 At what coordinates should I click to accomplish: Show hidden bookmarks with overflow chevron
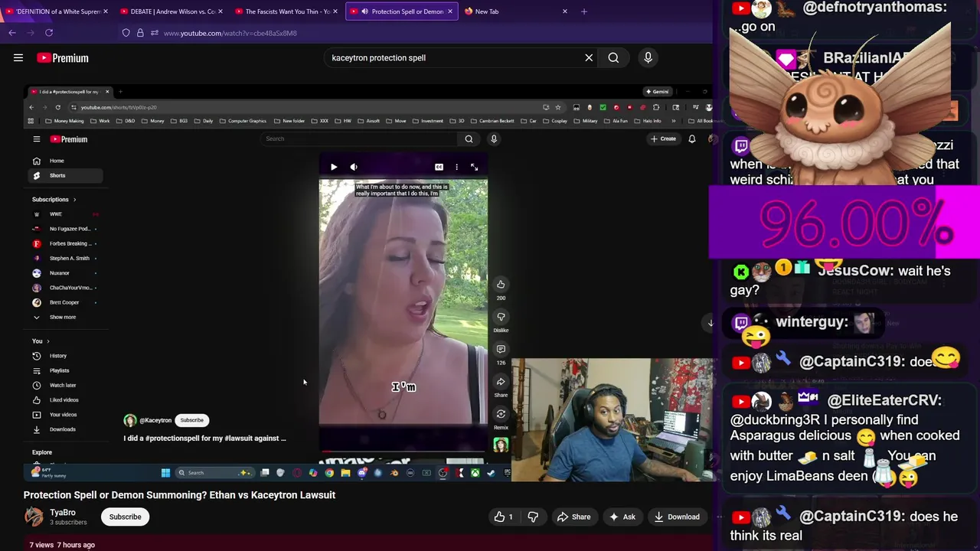click(674, 121)
